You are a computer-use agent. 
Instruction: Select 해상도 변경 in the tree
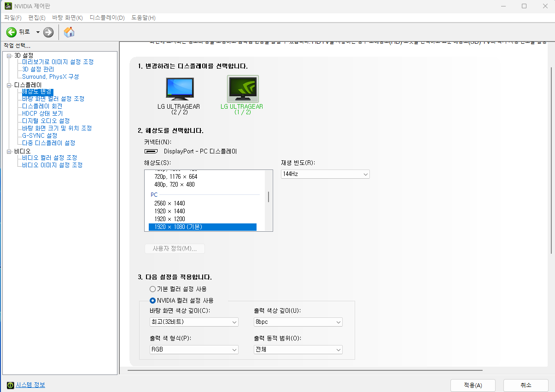[x=37, y=92]
